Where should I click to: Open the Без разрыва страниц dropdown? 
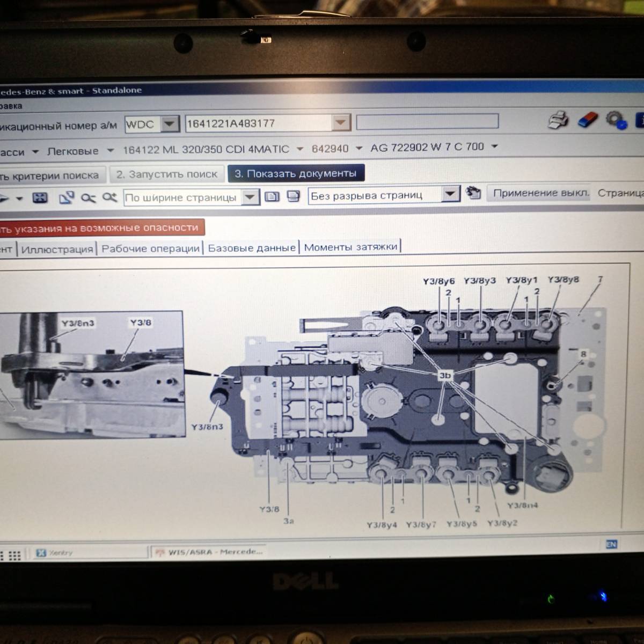[450, 194]
